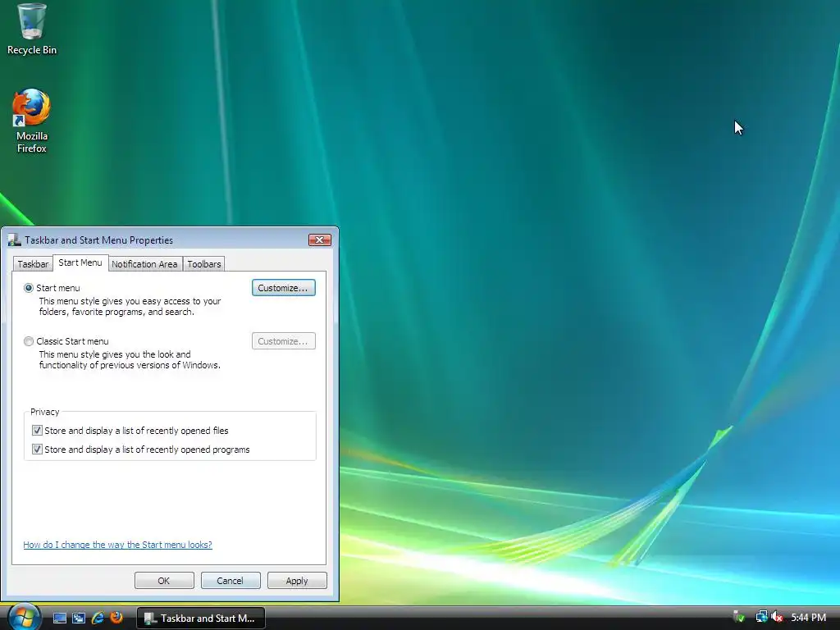Select the Start menu radio option

[29, 288]
